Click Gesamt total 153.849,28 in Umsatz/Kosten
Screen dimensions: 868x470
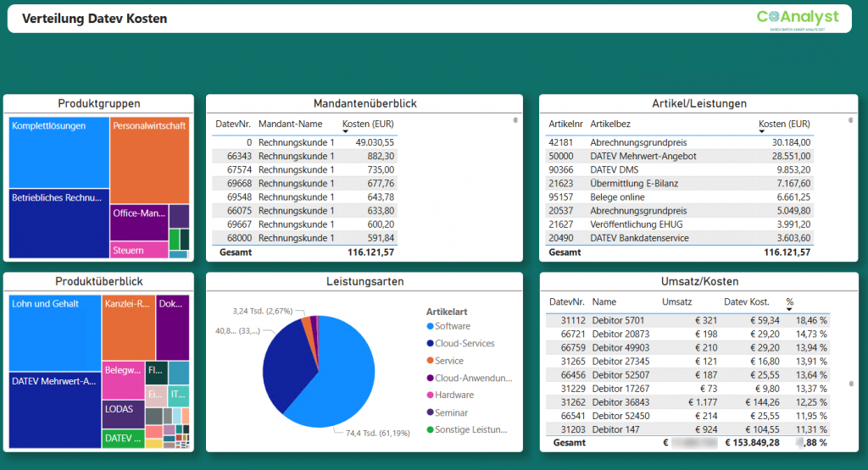pyautogui.click(x=753, y=442)
